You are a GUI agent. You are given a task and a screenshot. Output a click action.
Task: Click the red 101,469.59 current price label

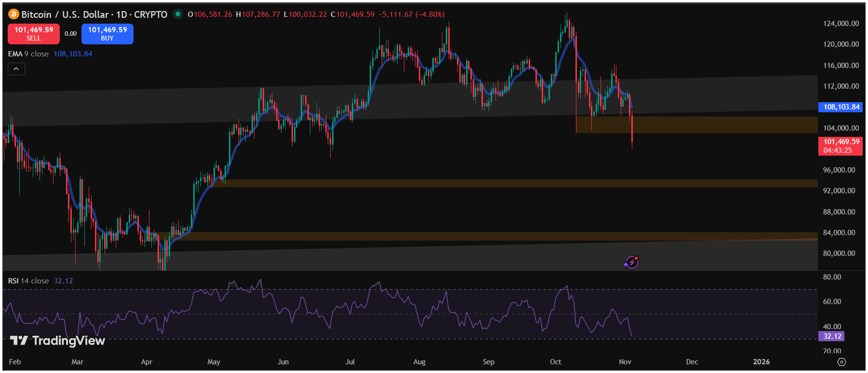click(841, 146)
